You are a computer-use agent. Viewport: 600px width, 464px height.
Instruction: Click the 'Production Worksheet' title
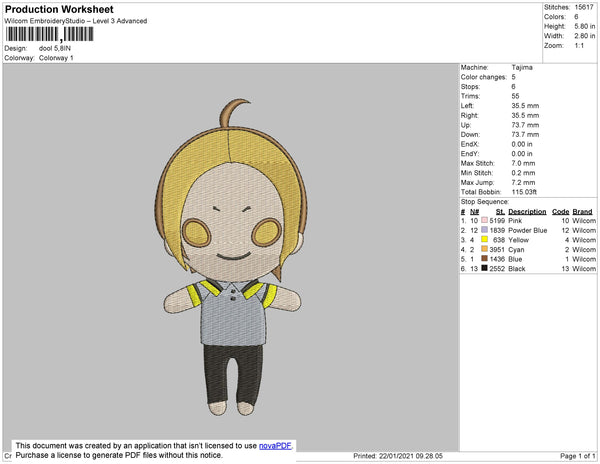pos(59,9)
